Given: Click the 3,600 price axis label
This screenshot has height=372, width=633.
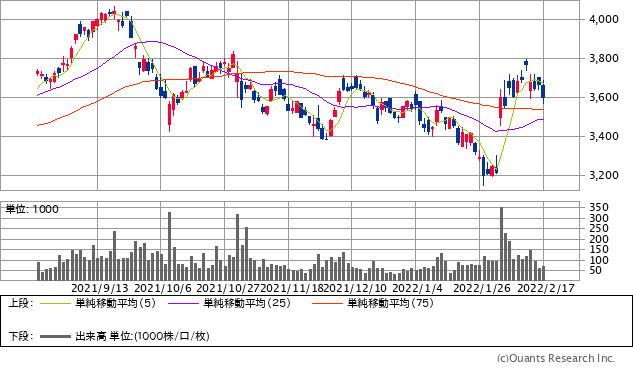Looking at the screenshot, I should [604, 97].
